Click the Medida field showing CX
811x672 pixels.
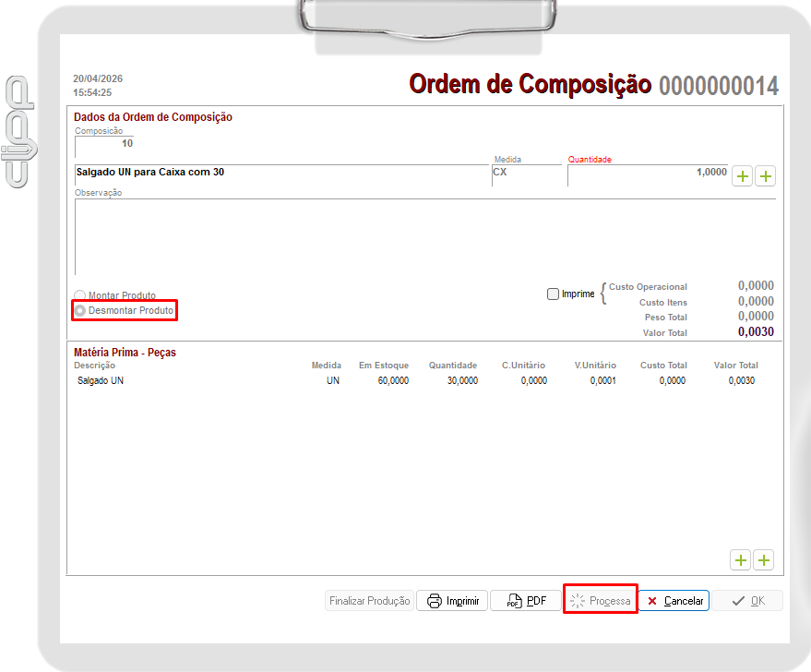527,174
